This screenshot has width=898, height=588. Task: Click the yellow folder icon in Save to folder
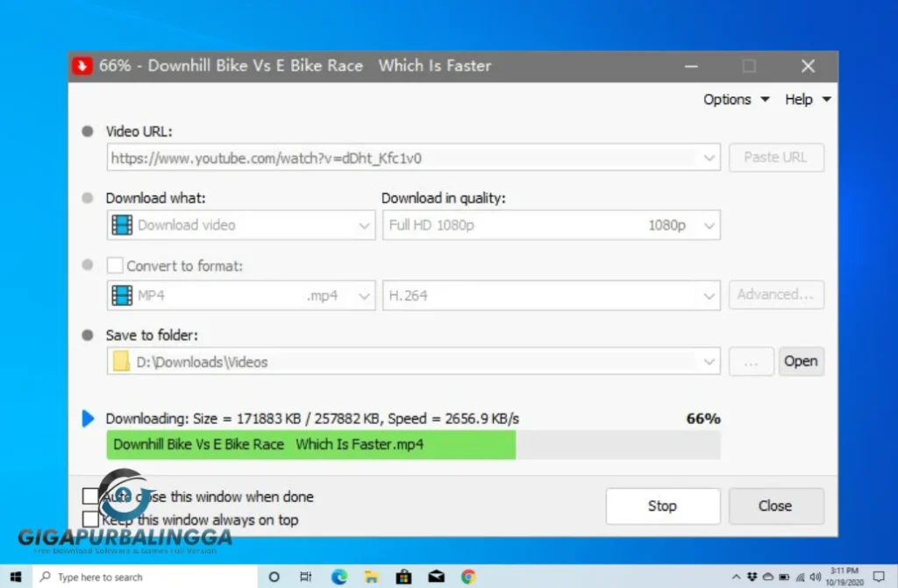coord(121,361)
